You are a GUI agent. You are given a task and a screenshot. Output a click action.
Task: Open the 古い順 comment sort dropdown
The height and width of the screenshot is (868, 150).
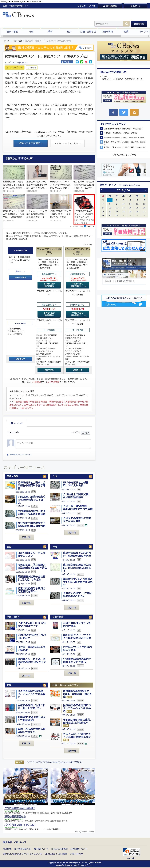pos(85,432)
